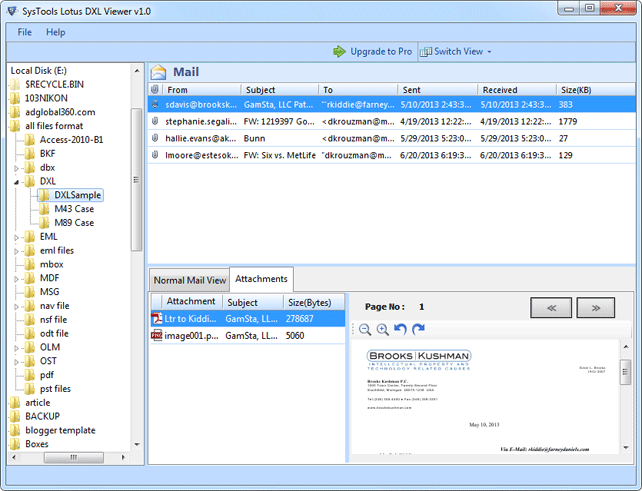This screenshot has width=642, height=491.
Task: Expand the dbx folder node
Action: (x=16, y=168)
